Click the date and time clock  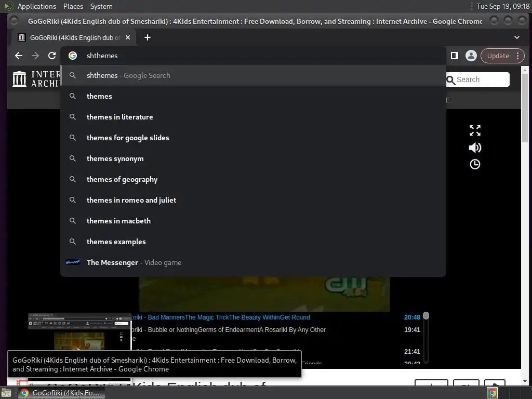pyautogui.click(x=502, y=6)
